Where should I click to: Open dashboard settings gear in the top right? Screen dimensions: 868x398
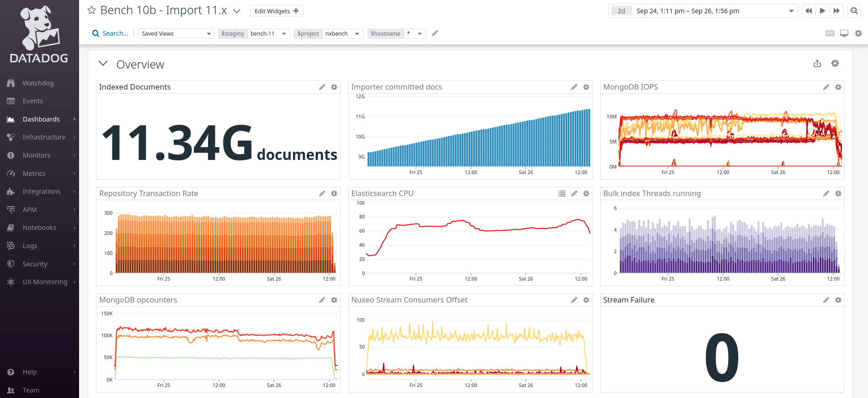click(858, 33)
